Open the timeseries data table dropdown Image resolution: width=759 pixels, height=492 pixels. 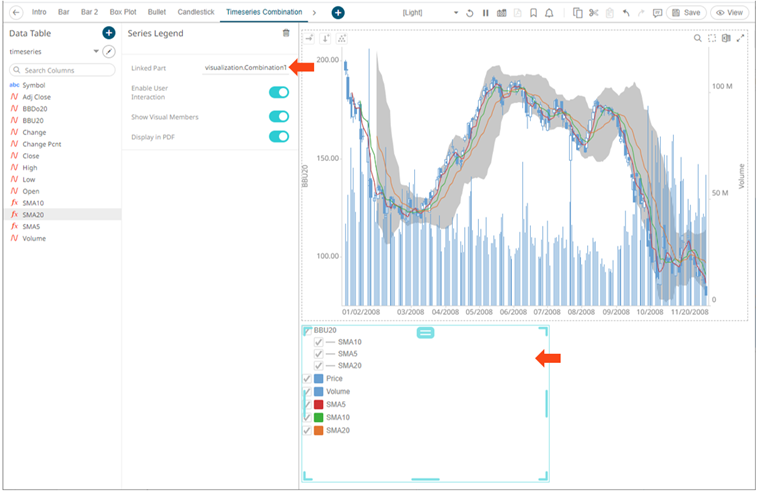click(x=96, y=51)
